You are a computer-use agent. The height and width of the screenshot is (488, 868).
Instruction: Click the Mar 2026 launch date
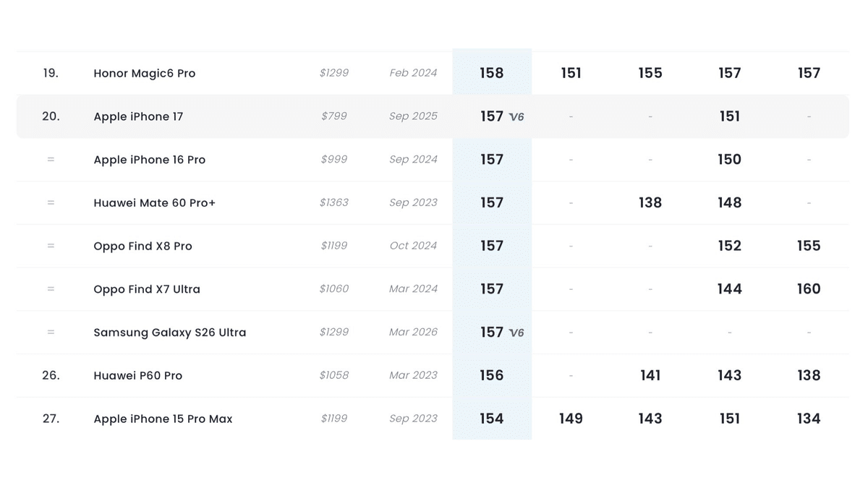point(413,332)
